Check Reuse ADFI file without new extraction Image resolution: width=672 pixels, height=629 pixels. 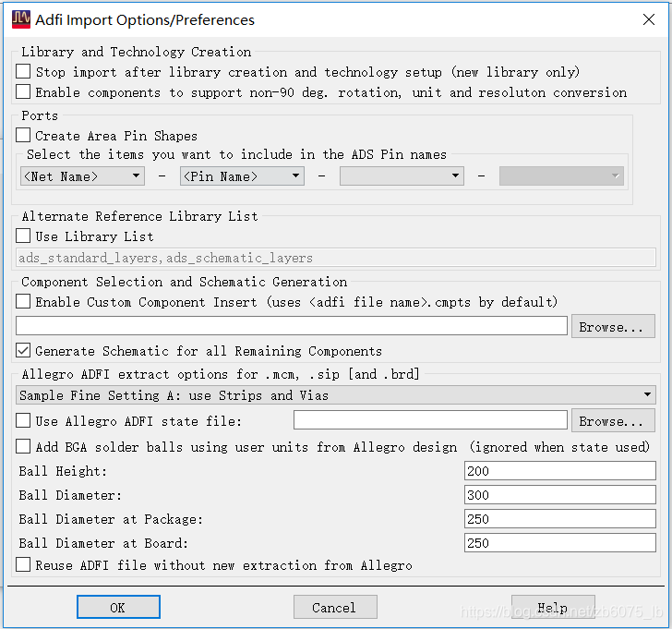pyautogui.click(x=23, y=564)
